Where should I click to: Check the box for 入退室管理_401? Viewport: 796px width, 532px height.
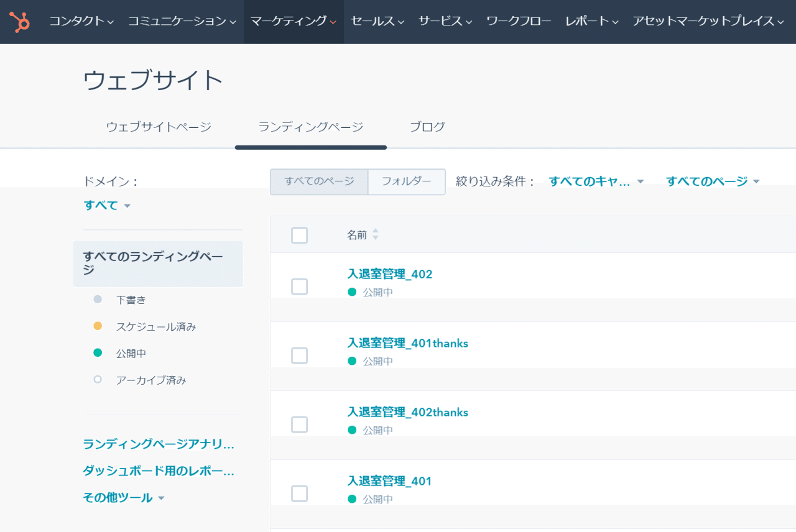click(299, 493)
